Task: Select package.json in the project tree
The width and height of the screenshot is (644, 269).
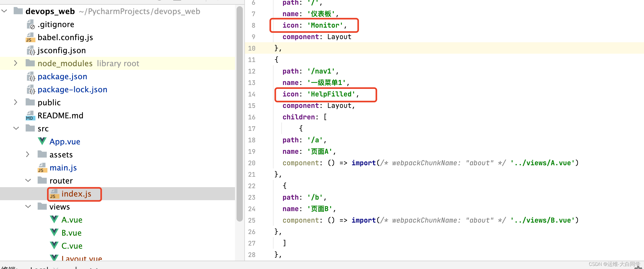Action: 62,76
